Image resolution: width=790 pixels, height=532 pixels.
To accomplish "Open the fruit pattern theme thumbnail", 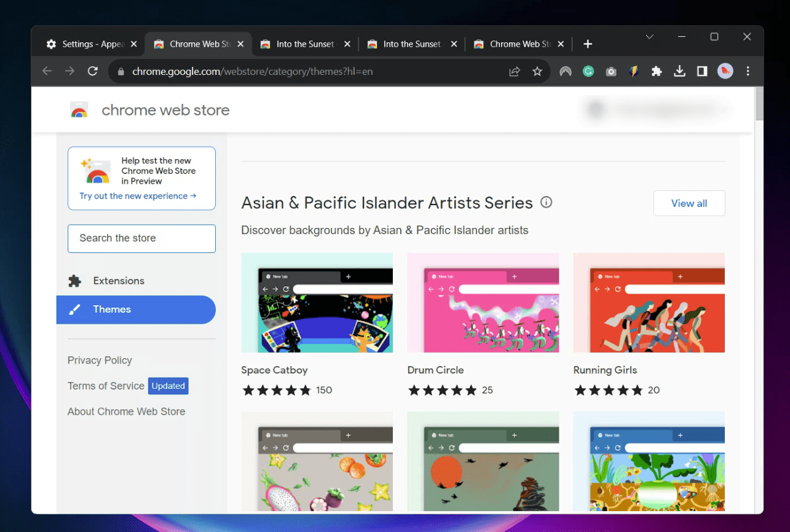I will coord(317,462).
